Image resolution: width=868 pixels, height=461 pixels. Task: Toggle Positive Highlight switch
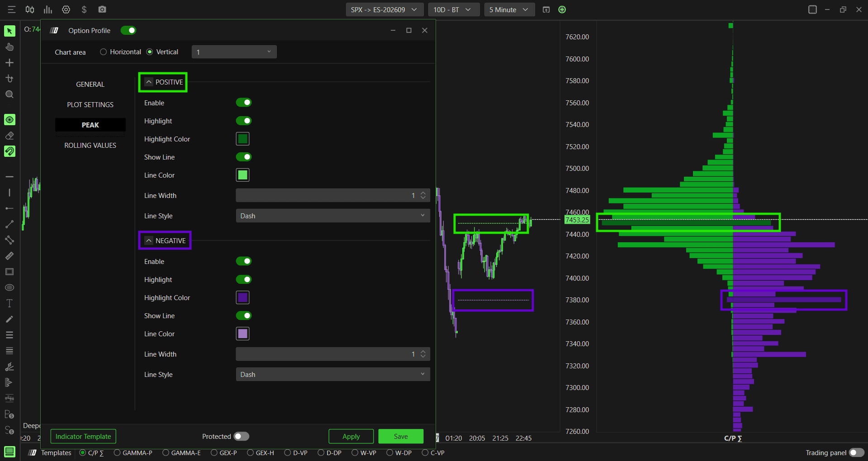[x=244, y=121]
